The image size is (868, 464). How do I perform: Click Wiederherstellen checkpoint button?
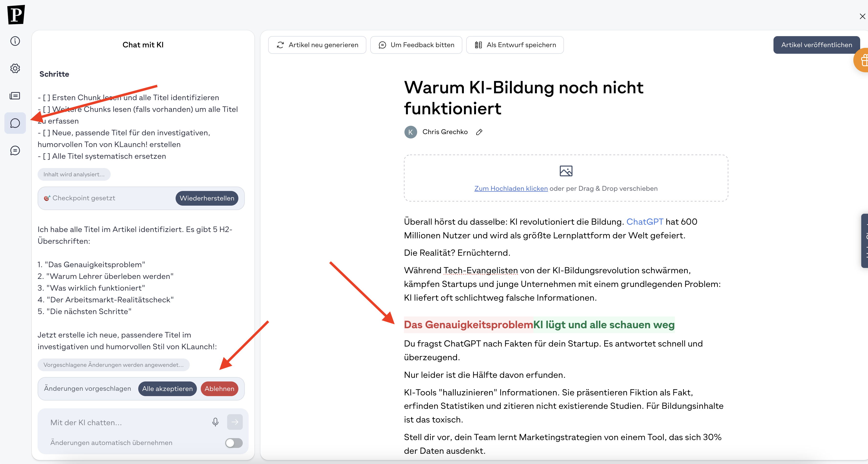pyautogui.click(x=207, y=198)
